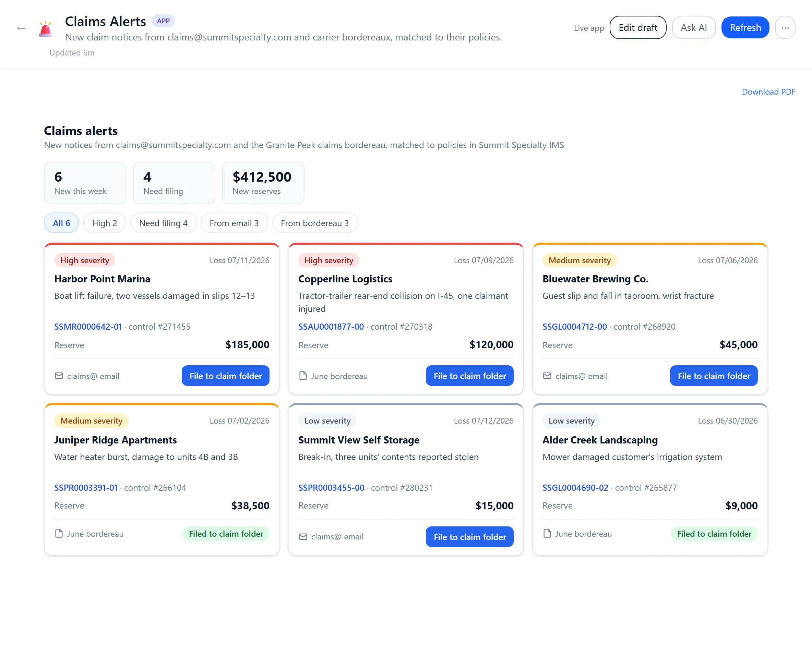The image size is (812, 658).
Task: Show claims From bordereau 3
Action: tap(314, 223)
